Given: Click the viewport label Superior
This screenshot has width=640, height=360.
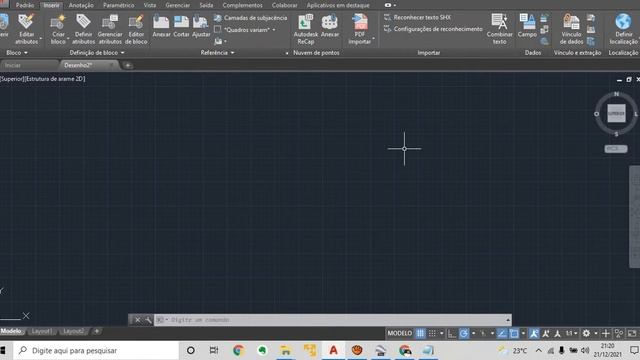Looking at the screenshot, I should click(12, 79).
